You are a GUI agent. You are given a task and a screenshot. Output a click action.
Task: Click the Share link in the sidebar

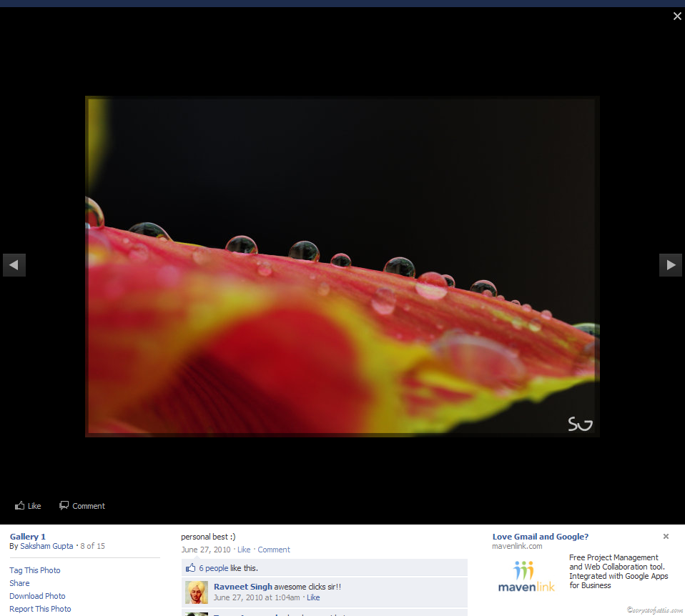pos(19,583)
